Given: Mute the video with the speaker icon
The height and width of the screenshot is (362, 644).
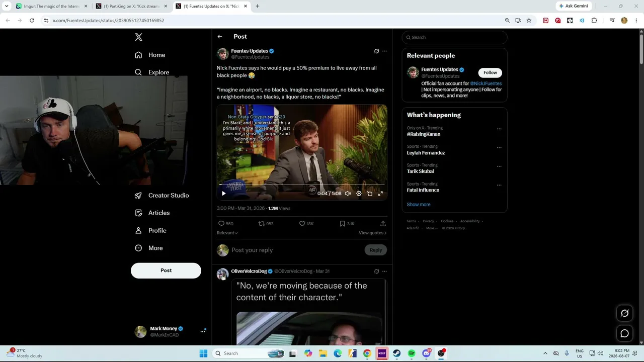Looking at the screenshot, I should [348, 194].
